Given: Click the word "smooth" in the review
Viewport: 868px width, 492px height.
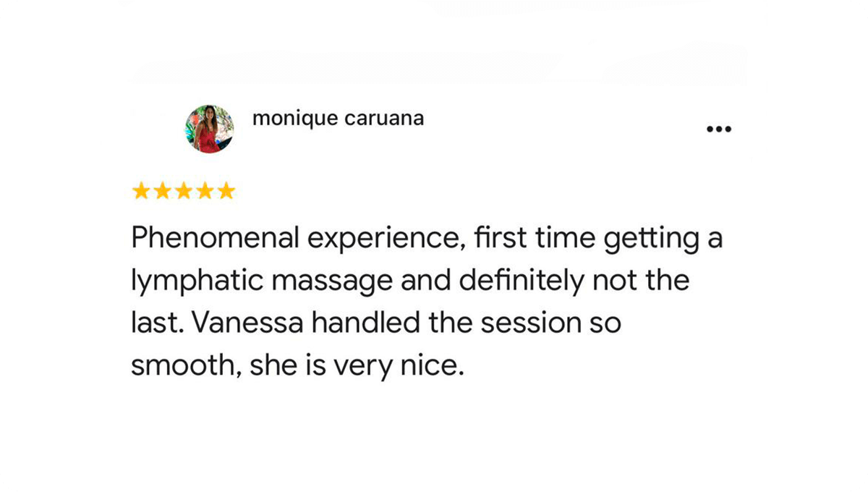Looking at the screenshot, I should click(x=183, y=365).
